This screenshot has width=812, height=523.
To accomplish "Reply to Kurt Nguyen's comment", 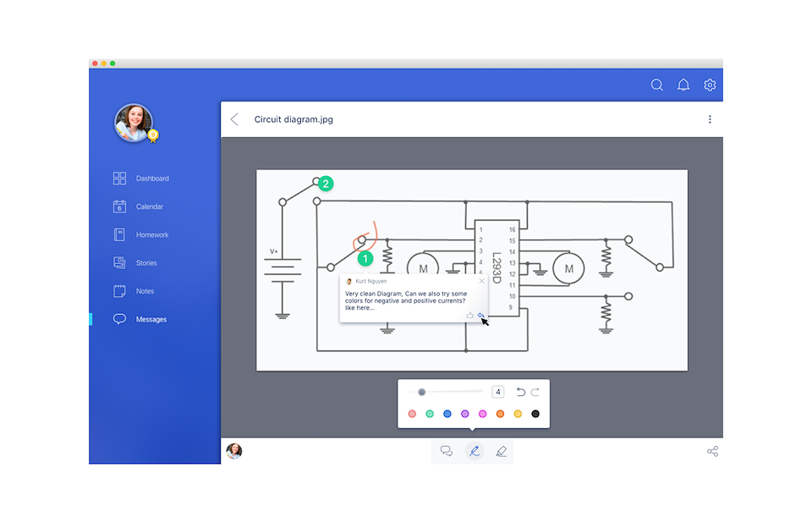I will click(480, 315).
